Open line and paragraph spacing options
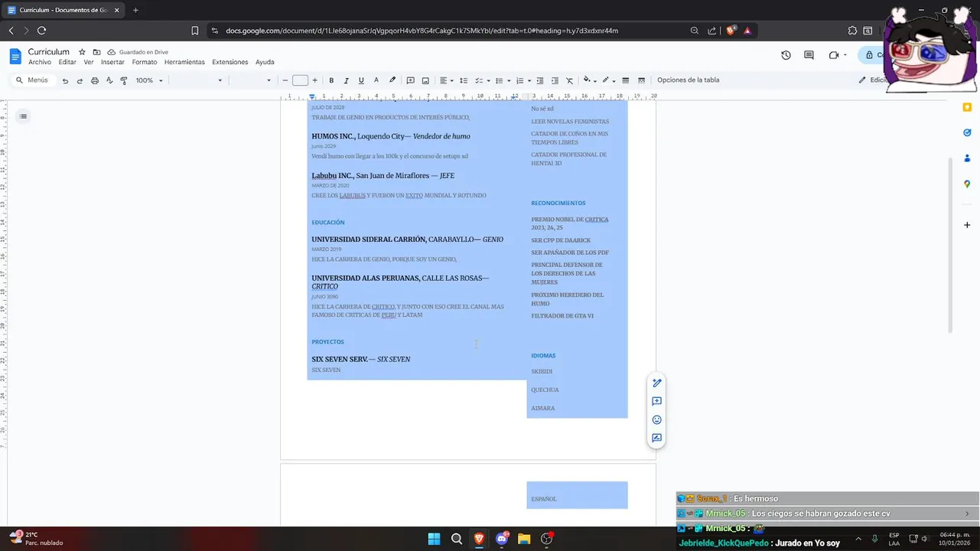980x551 pixels. (x=463, y=80)
